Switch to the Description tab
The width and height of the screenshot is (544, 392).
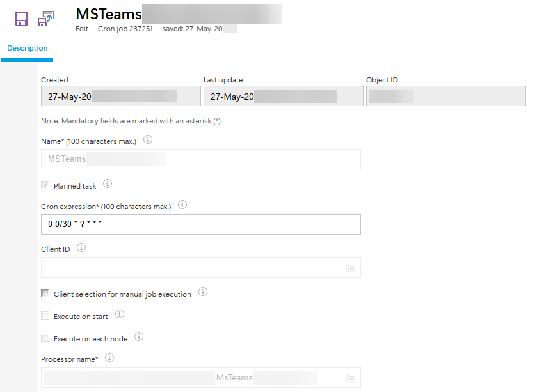(28, 48)
